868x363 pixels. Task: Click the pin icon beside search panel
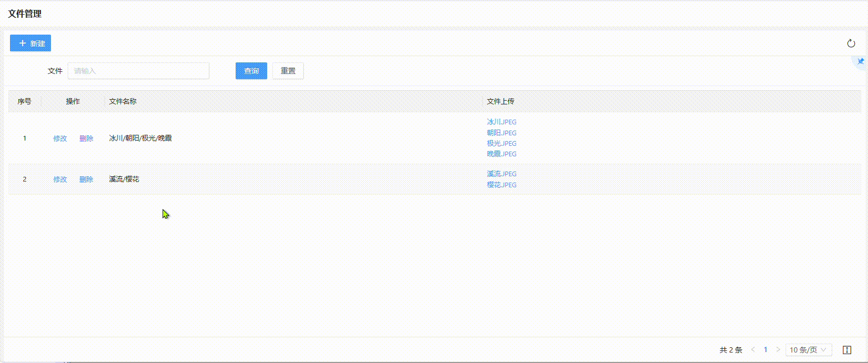(860, 62)
